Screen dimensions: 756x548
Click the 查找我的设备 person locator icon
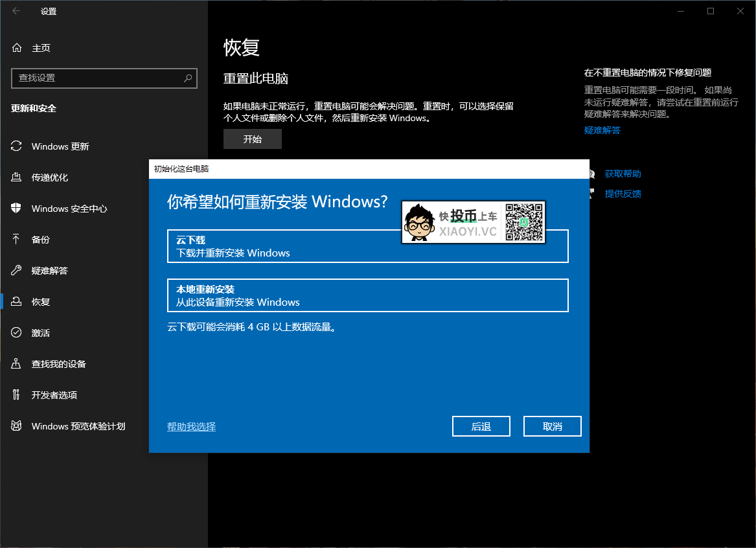(16, 363)
